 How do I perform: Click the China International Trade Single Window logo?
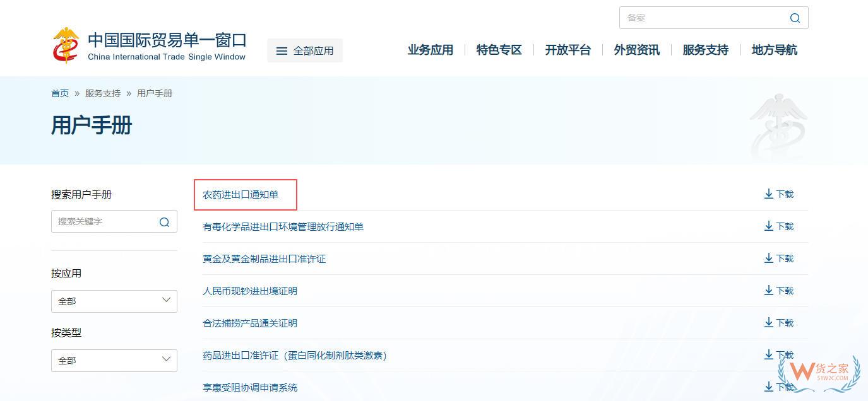click(148, 45)
